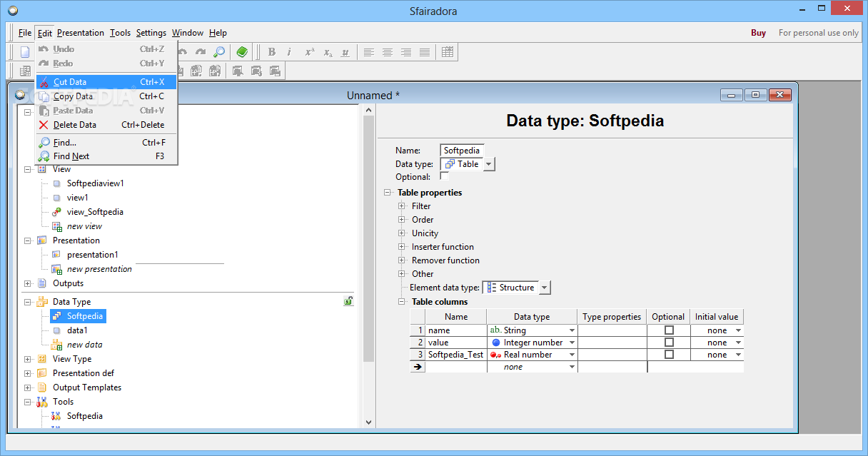
Task: Choose Find Next from Edit menu
Action: tap(106, 156)
